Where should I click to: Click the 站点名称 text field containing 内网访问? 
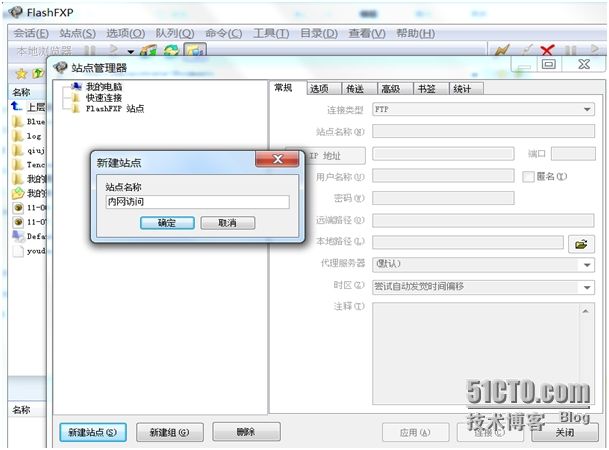[x=196, y=202]
